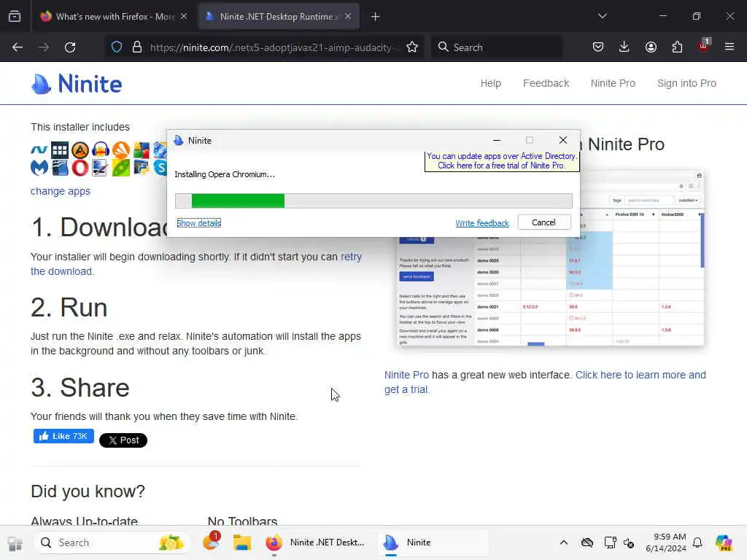Open Feedback in Ninite header

546,83
